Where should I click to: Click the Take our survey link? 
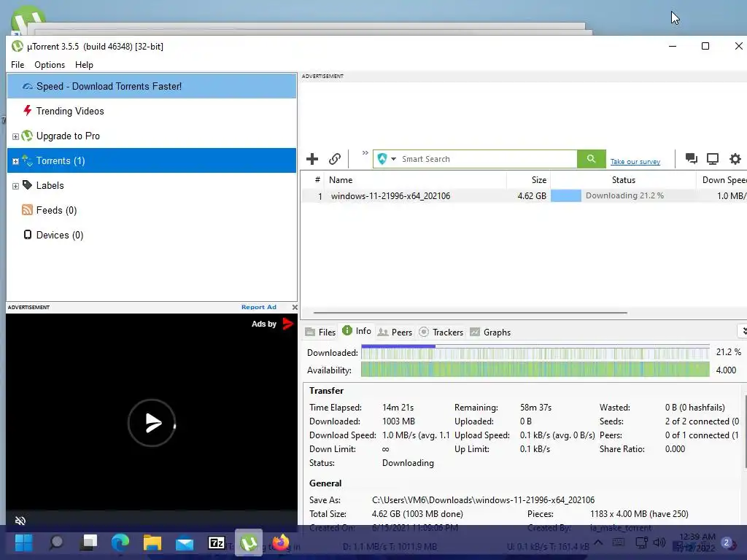(x=635, y=161)
